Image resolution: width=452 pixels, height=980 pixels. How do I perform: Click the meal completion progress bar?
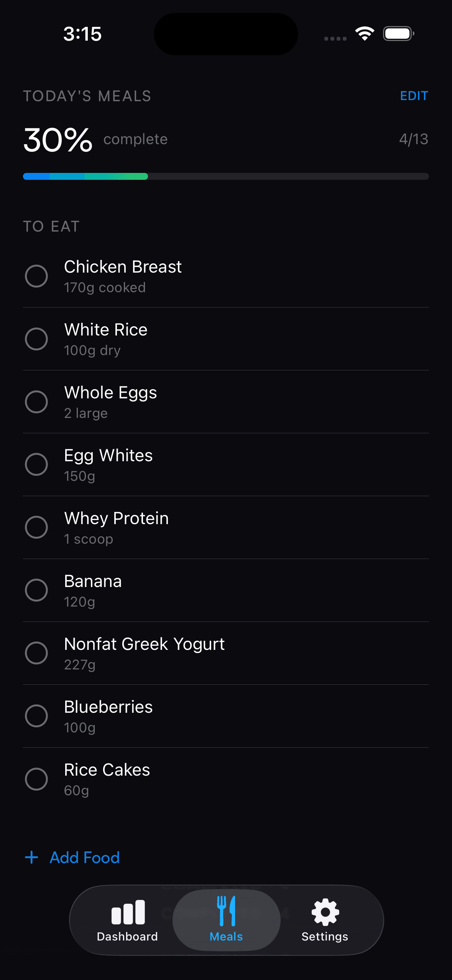click(x=226, y=176)
